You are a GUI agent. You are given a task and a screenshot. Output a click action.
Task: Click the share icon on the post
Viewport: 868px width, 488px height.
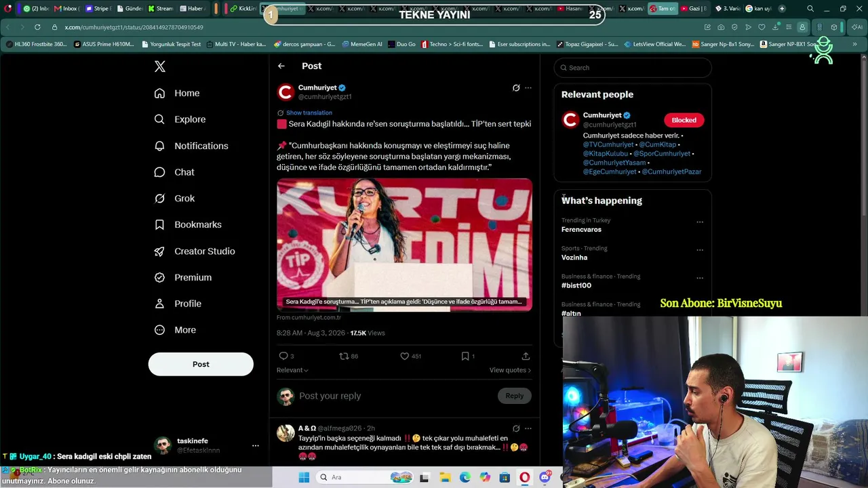526,356
